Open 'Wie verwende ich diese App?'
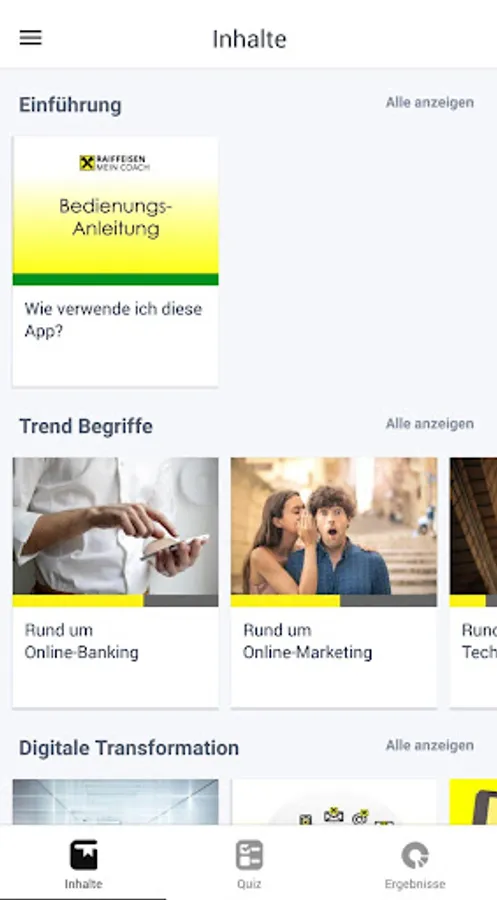The width and height of the screenshot is (497, 900). click(113, 320)
